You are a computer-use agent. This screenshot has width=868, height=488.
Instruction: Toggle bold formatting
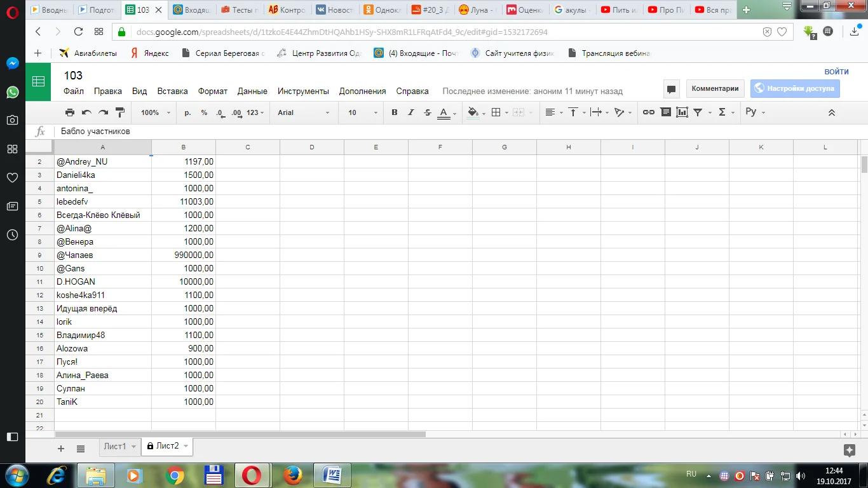pos(394,112)
